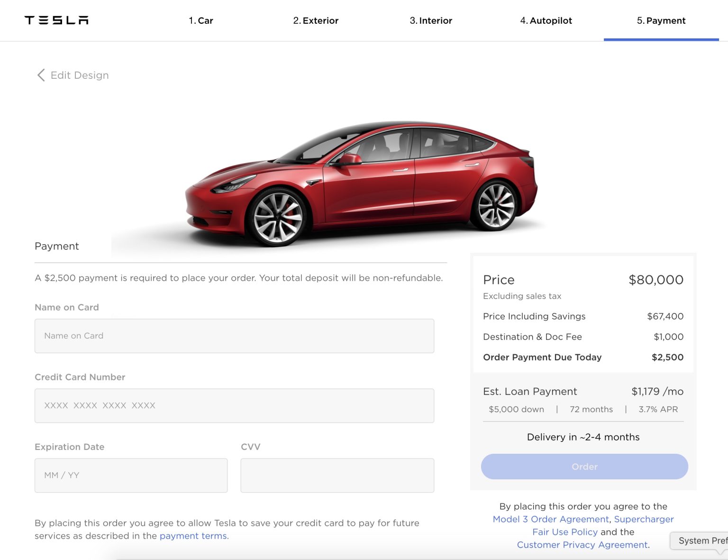Click the Tesla logo
The image size is (728, 560).
[56, 20]
